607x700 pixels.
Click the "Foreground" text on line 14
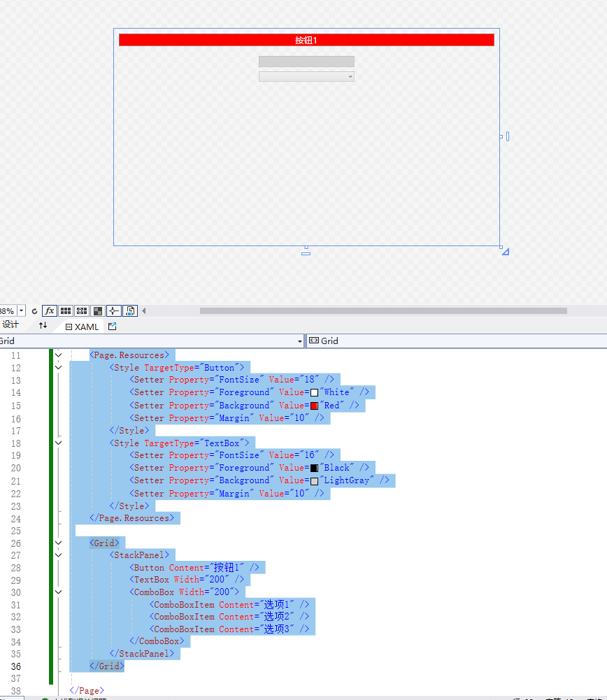(244, 392)
